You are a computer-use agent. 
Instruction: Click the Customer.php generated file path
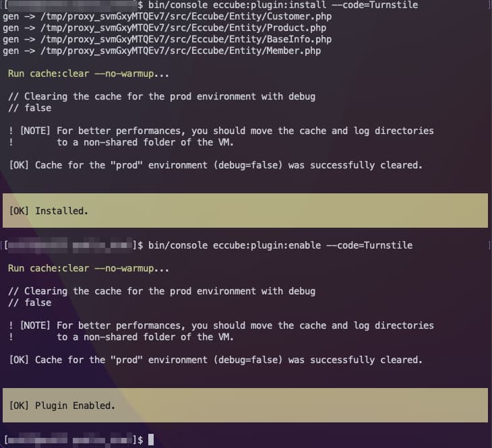pyautogui.click(x=186, y=16)
